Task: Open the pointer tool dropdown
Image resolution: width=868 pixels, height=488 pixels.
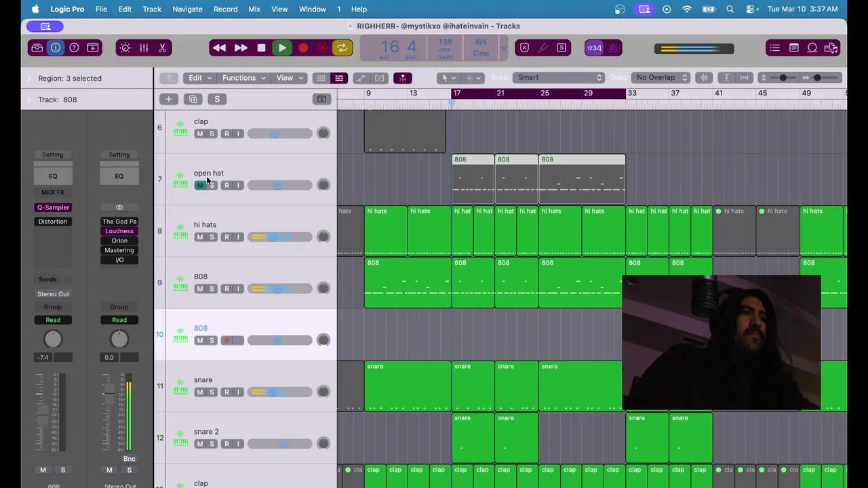Action: [448, 78]
